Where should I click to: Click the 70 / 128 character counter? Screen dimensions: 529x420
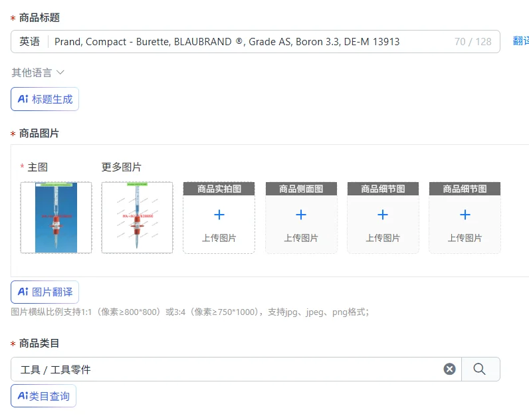coord(473,42)
